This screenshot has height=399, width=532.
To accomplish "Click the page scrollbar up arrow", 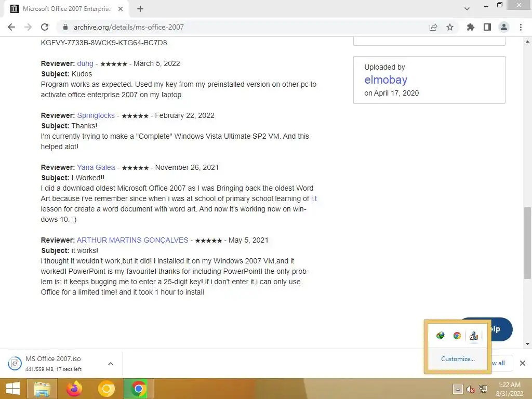I will [x=527, y=42].
